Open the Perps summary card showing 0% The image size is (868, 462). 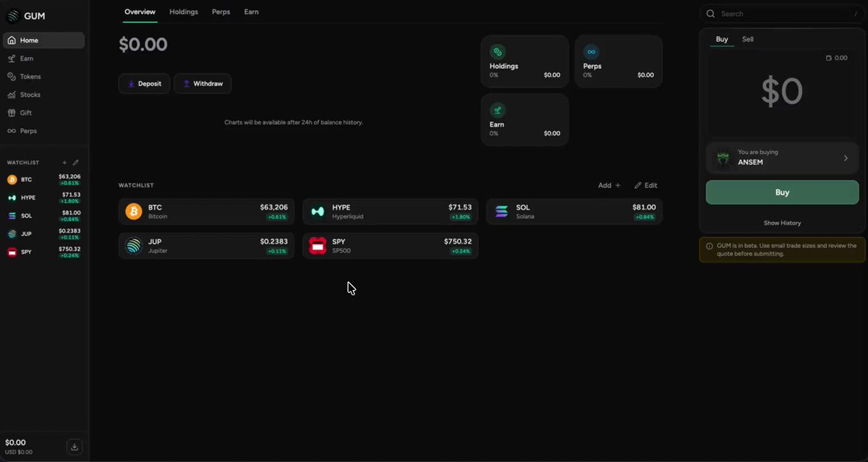click(618, 61)
